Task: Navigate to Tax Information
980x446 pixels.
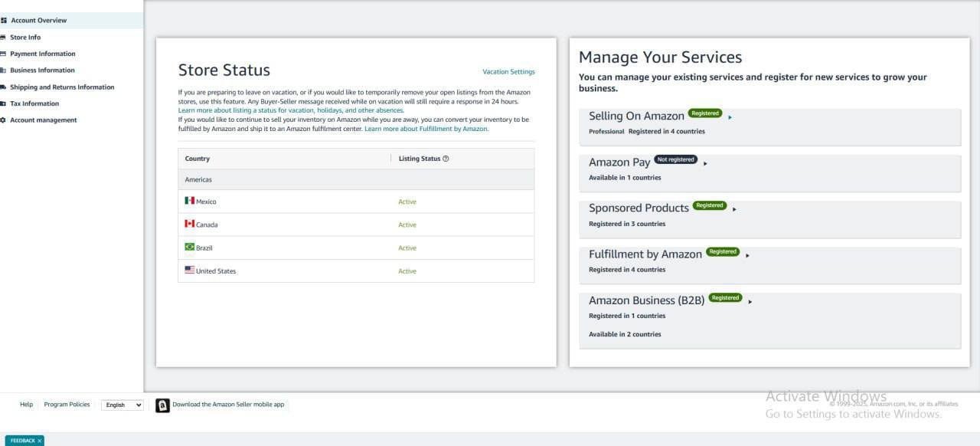Action: tap(34, 103)
